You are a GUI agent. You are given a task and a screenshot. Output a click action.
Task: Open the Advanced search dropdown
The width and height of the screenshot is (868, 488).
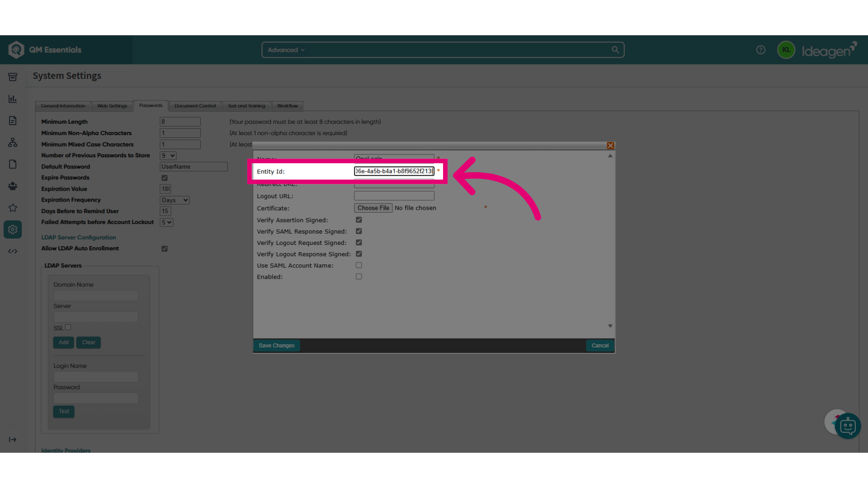click(x=286, y=50)
